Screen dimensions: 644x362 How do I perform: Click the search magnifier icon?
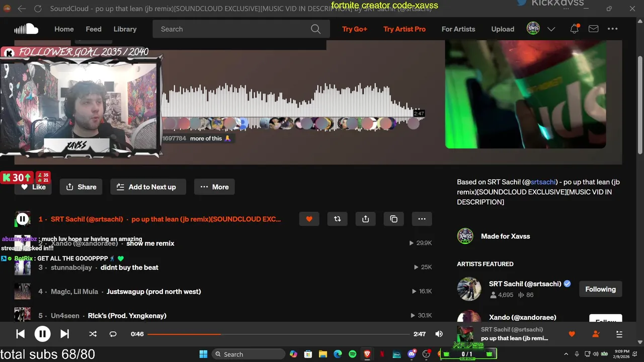click(315, 29)
